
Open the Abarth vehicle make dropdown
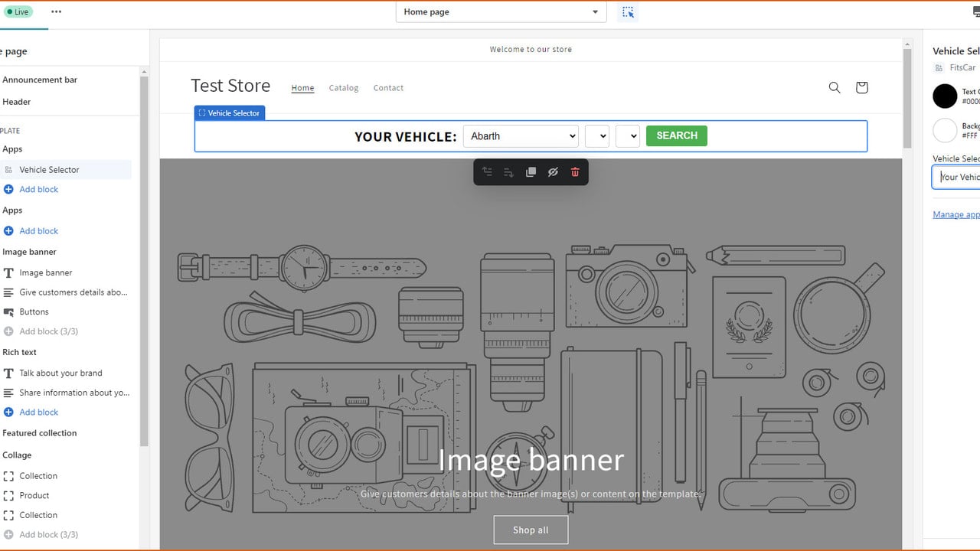coord(521,136)
